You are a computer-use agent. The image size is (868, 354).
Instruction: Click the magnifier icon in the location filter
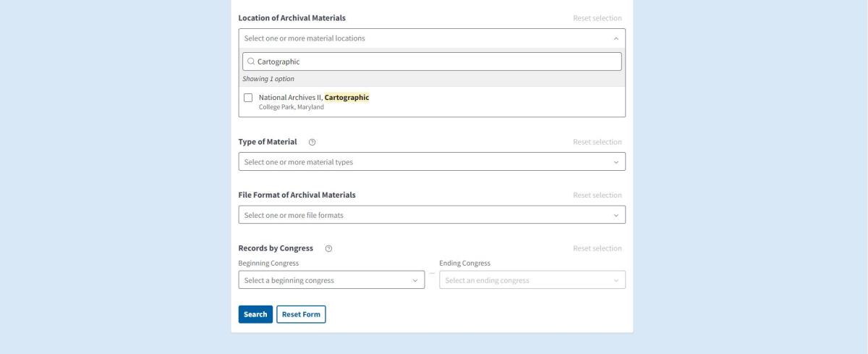(x=251, y=62)
